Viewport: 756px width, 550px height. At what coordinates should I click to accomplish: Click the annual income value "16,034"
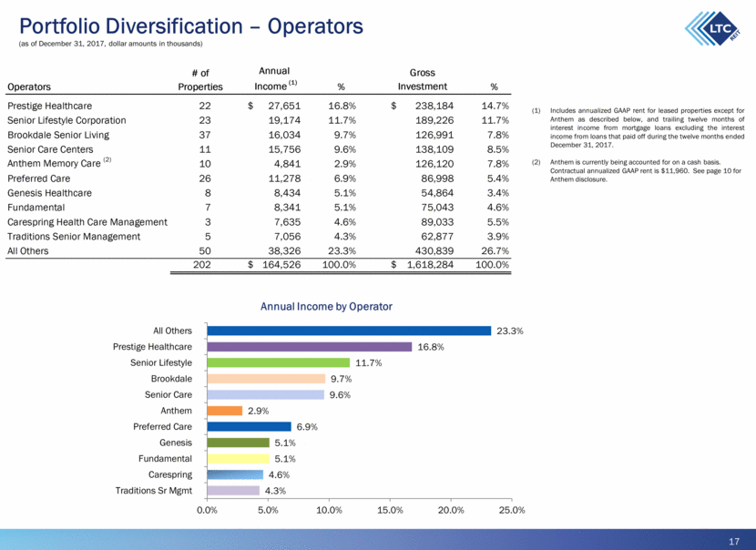click(284, 135)
